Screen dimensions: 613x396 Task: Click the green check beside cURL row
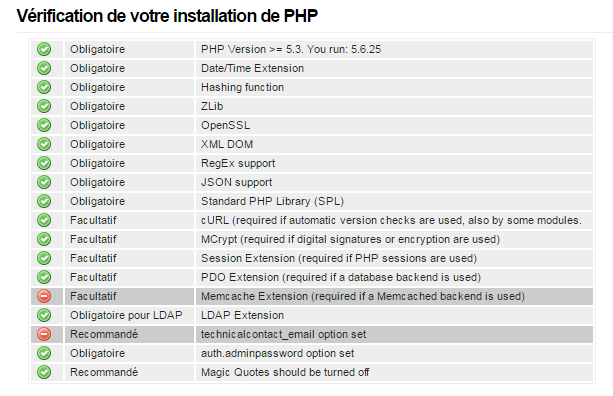(x=44, y=220)
